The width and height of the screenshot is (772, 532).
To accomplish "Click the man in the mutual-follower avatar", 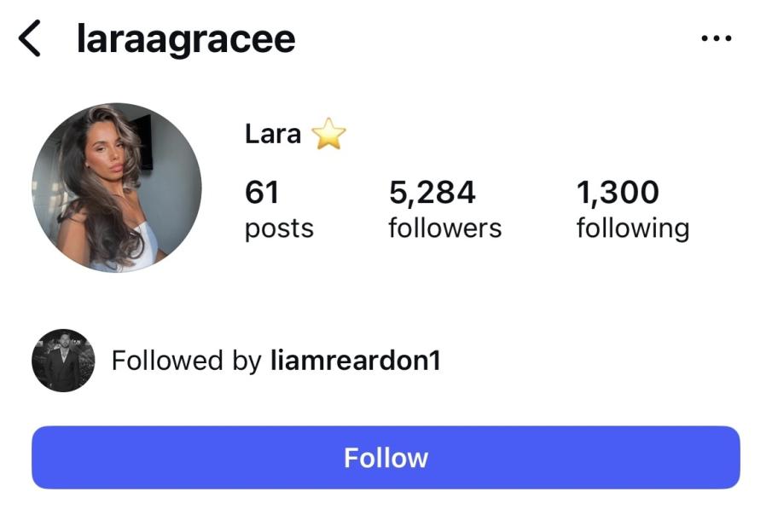I will click(62, 367).
